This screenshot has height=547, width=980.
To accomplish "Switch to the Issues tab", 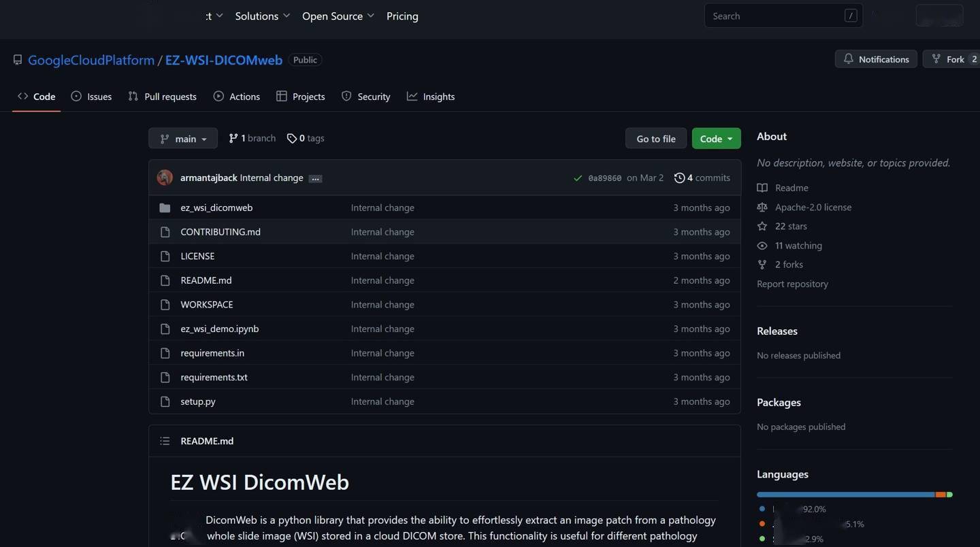I will (x=91, y=97).
